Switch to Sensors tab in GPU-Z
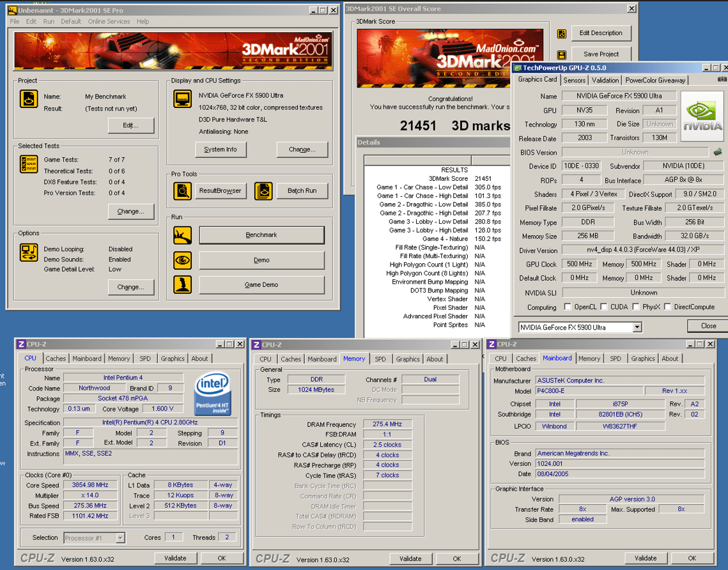The width and height of the screenshot is (728, 570). 575,81
